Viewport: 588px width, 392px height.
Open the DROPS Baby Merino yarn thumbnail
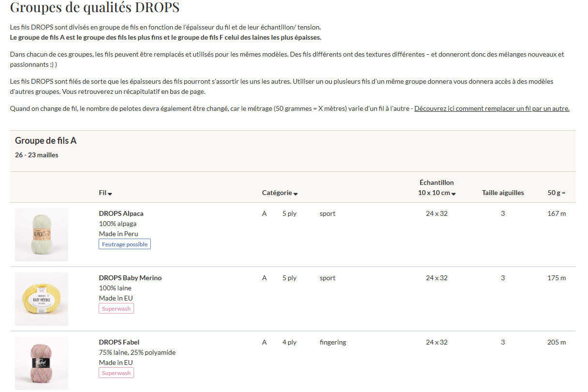click(42, 299)
